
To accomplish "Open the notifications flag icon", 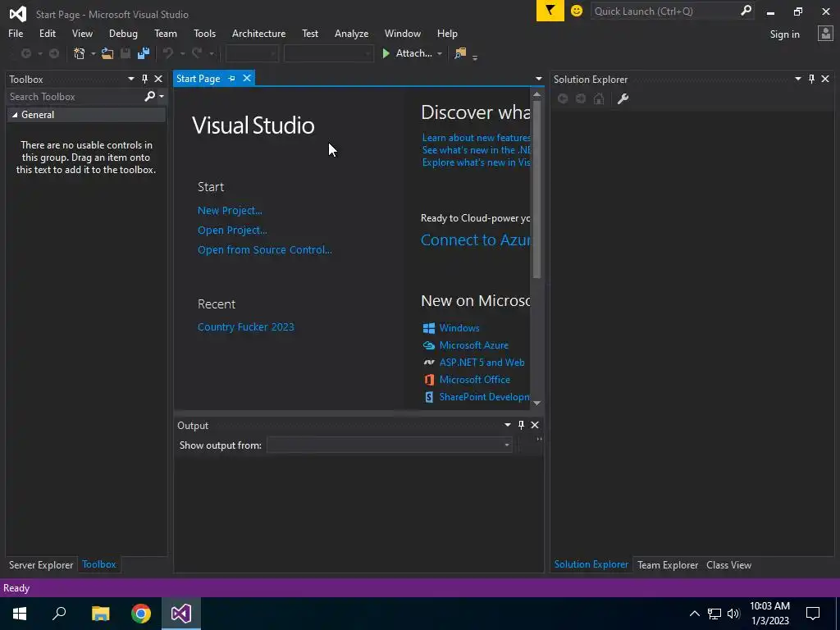I will click(x=550, y=11).
